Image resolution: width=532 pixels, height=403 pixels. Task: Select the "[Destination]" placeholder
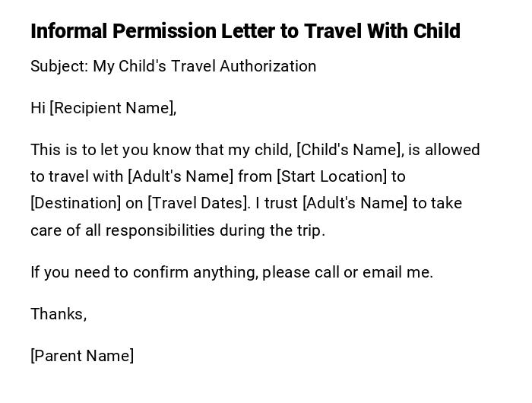[x=75, y=203]
